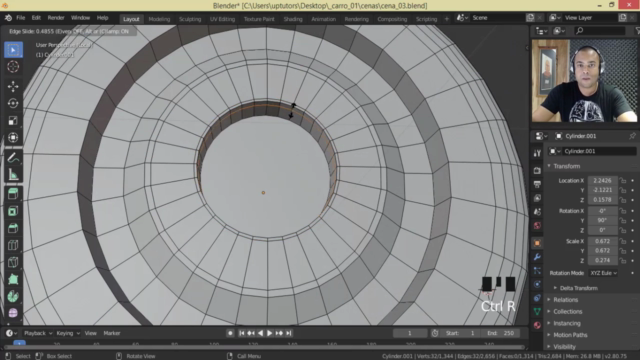Image resolution: width=640 pixels, height=360 pixels.
Task: Jump to the timeline end frame
Action: 289,333
